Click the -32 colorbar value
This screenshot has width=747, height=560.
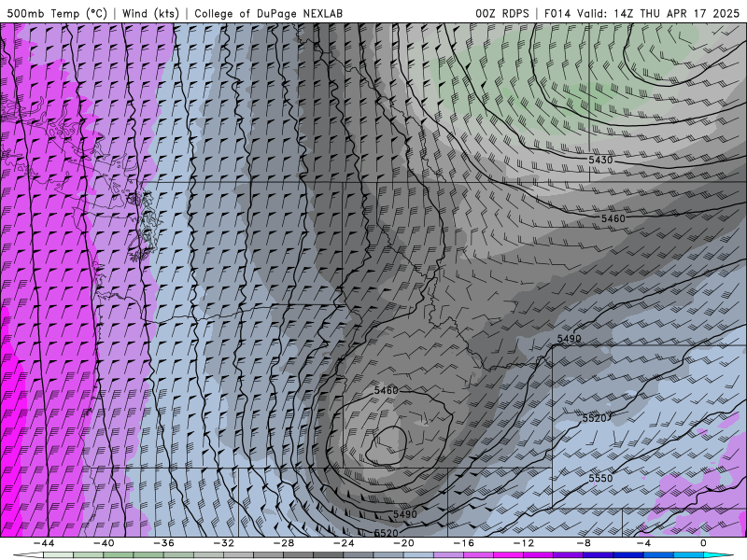[x=223, y=543]
